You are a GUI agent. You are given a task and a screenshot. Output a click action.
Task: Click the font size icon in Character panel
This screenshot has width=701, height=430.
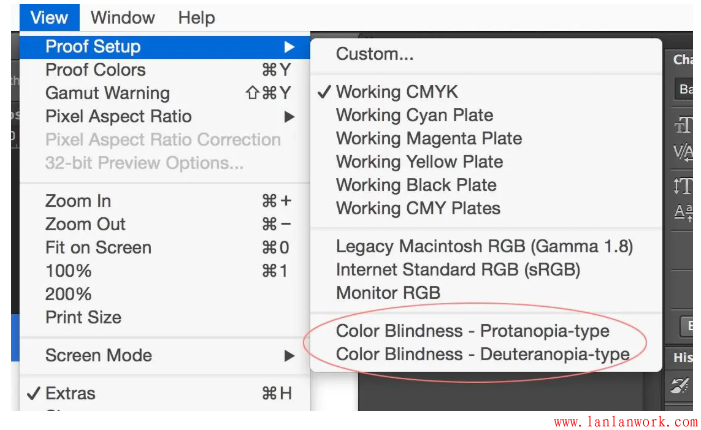pyautogui.click(x=684, y=126)
